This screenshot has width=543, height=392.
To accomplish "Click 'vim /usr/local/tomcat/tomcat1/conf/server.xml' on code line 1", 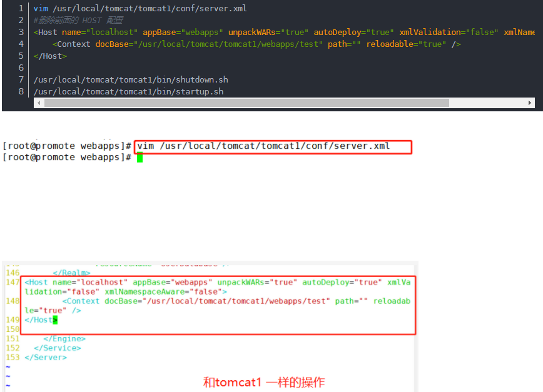I will click(140, 8).
